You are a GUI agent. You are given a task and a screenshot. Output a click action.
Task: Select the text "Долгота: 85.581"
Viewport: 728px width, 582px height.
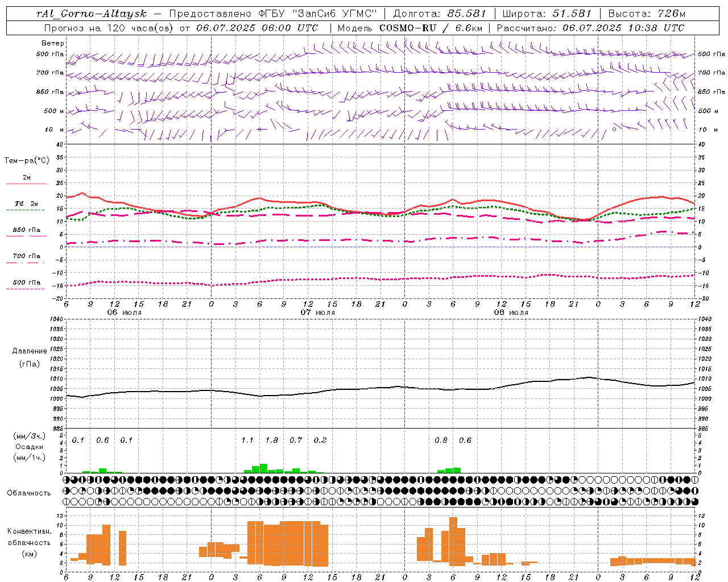440,13
